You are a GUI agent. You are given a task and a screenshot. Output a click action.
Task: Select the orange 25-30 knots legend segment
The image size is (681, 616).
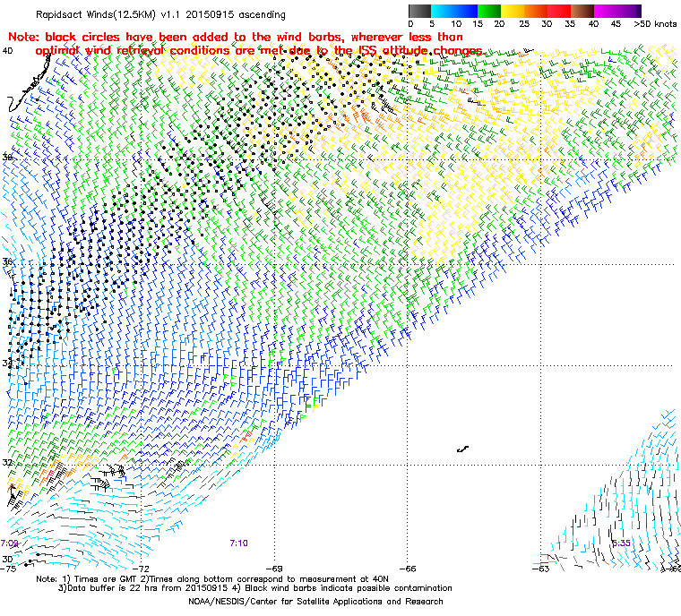536,11
